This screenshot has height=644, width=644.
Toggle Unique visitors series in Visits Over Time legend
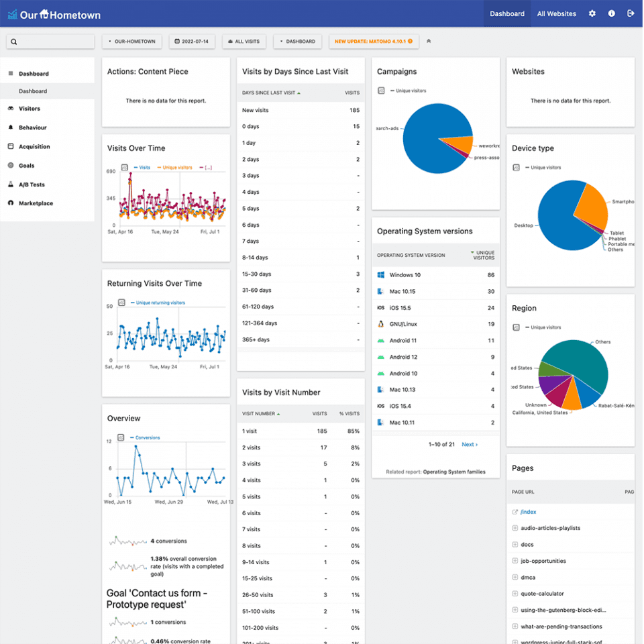[x=177, y=168]
